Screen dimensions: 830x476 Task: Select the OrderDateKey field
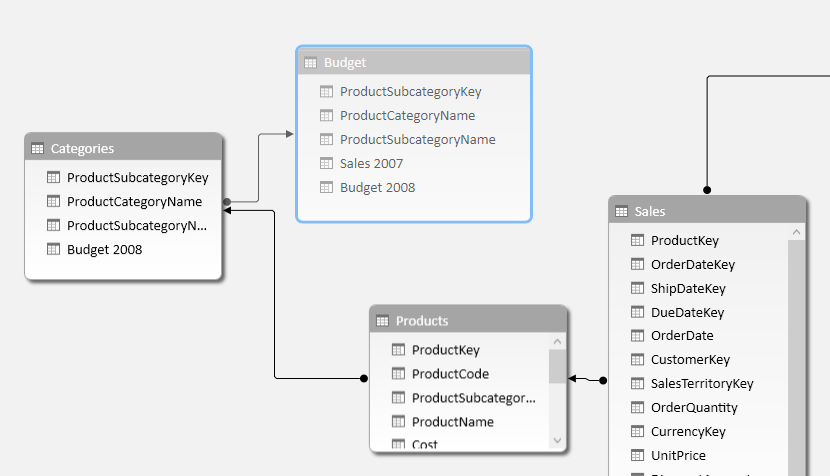coord(693,264)
